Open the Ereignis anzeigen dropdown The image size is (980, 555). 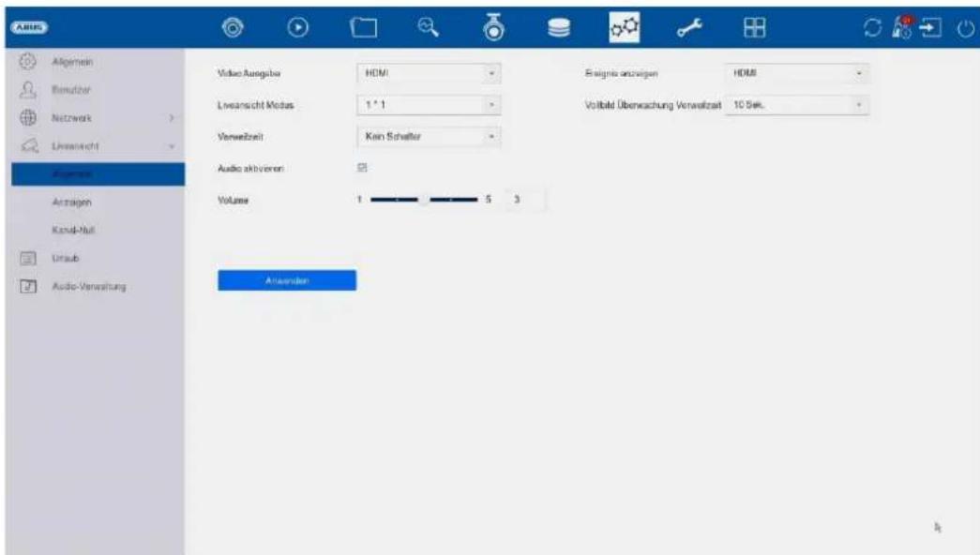[x=796, y=73]
